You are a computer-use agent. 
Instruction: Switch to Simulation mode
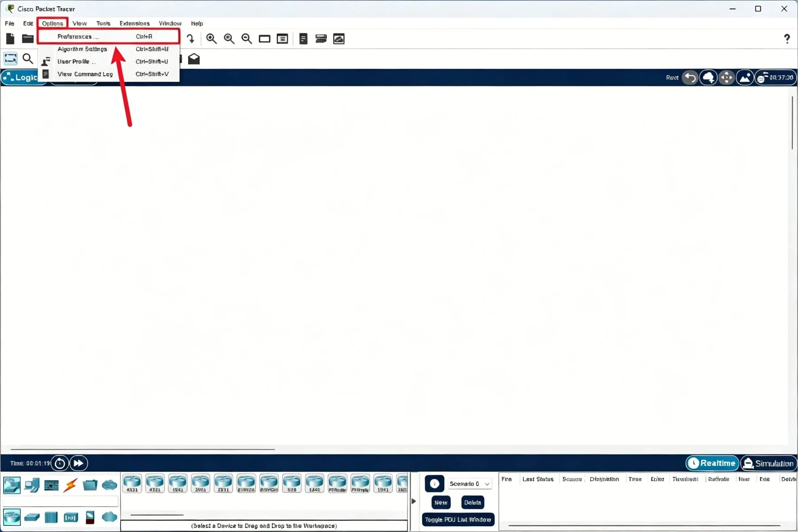[768, 463]
